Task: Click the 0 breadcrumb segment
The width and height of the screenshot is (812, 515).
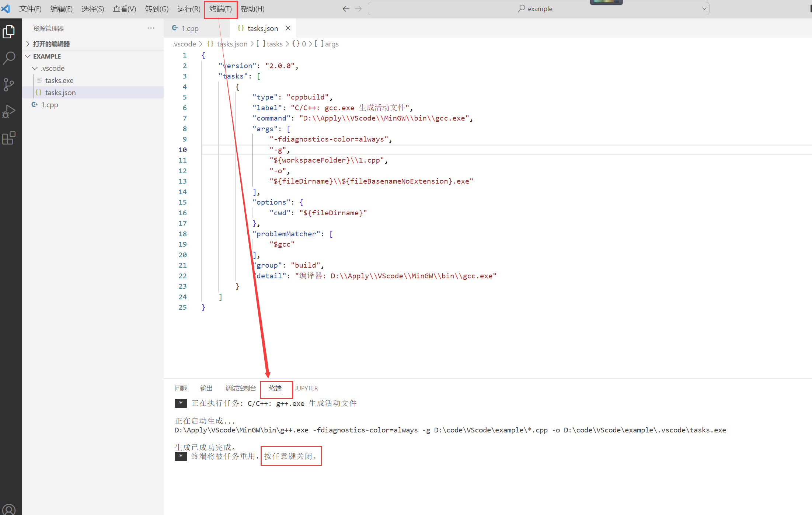Action: [x=304, y=44]
